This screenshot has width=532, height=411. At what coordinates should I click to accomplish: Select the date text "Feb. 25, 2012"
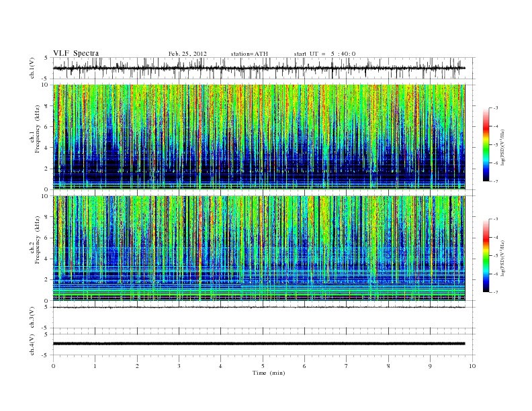point(187,54)
